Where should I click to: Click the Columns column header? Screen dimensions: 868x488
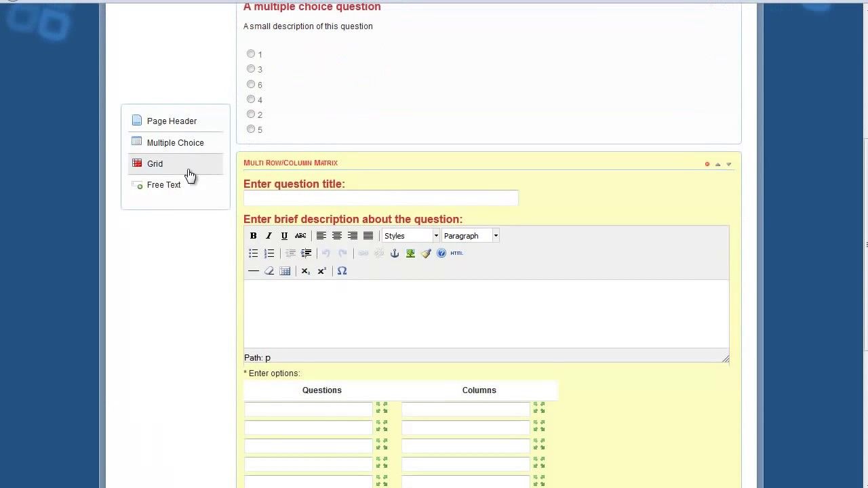click(479, 390)
